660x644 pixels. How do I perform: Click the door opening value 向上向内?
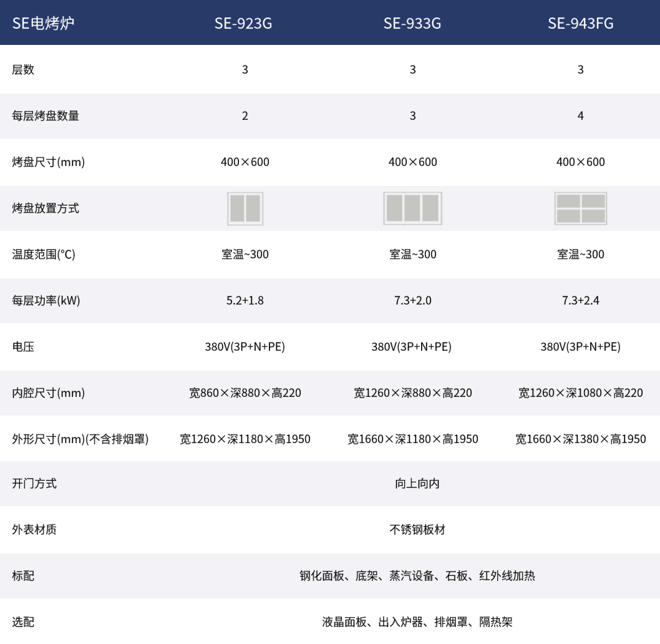pyautogui.click(x=417, y=484)
